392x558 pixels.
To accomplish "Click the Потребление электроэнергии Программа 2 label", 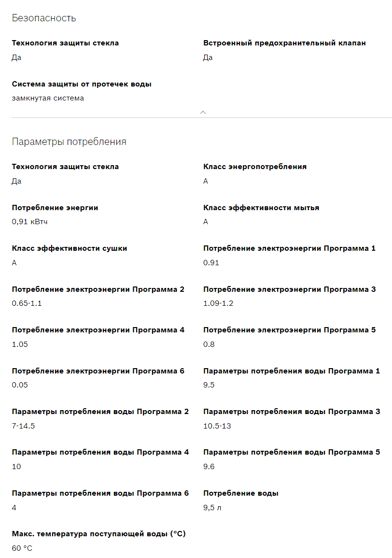I will point(98,289).
